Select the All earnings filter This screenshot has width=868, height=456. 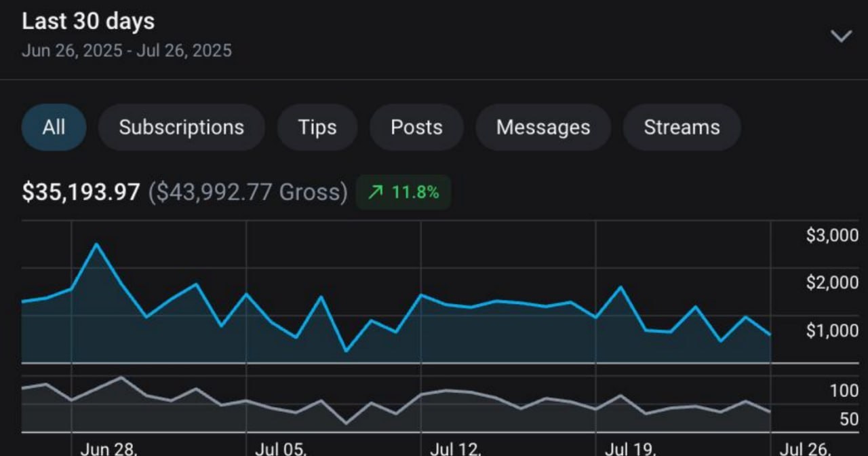tap(54, 127)
